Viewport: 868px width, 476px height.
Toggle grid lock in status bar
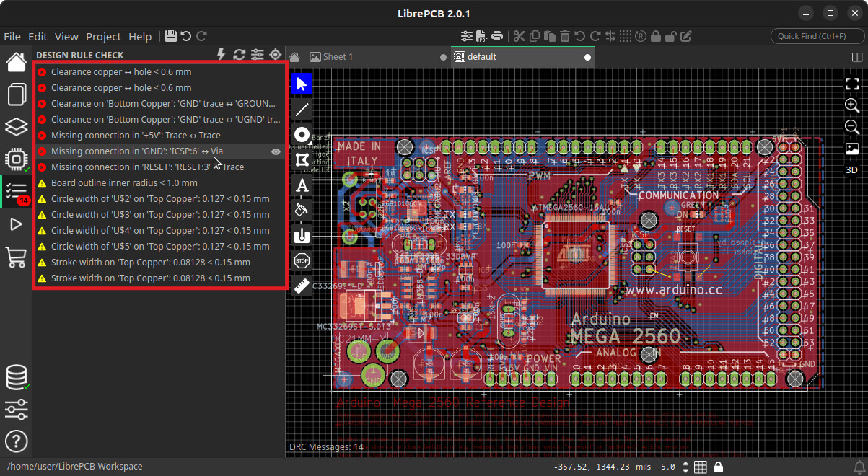(x=718, y=467)
